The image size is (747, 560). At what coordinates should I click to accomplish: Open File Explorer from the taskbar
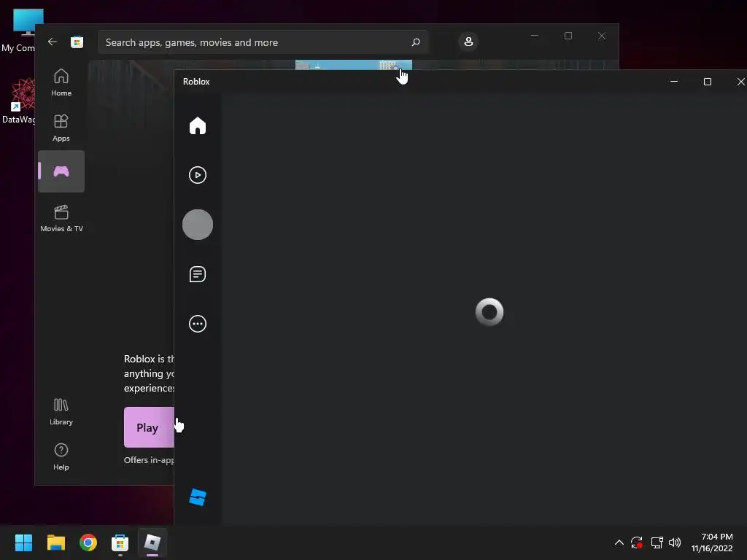click(x=55, y=542)
